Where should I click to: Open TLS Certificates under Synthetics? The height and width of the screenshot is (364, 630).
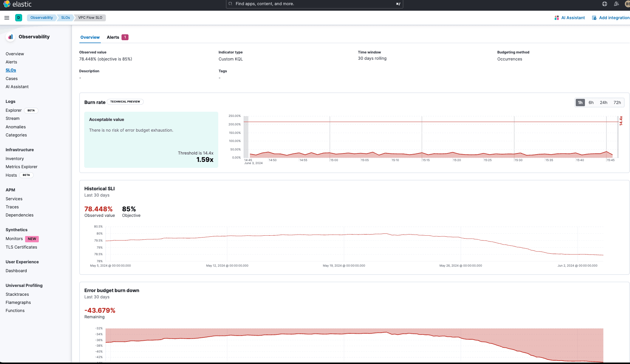point(21,247)
